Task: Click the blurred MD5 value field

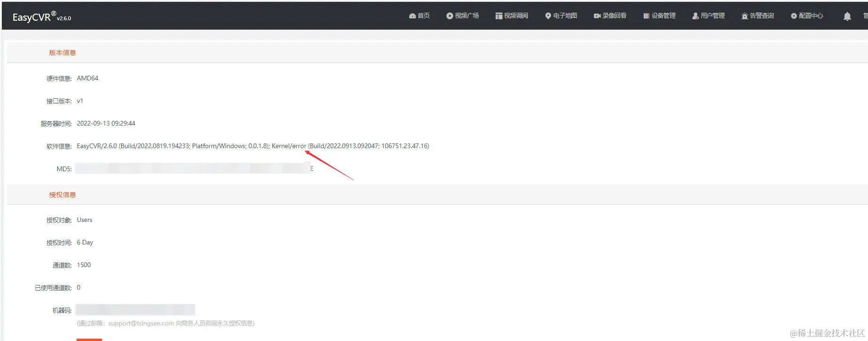Action: pyautogui.click(x=193, y=168)
